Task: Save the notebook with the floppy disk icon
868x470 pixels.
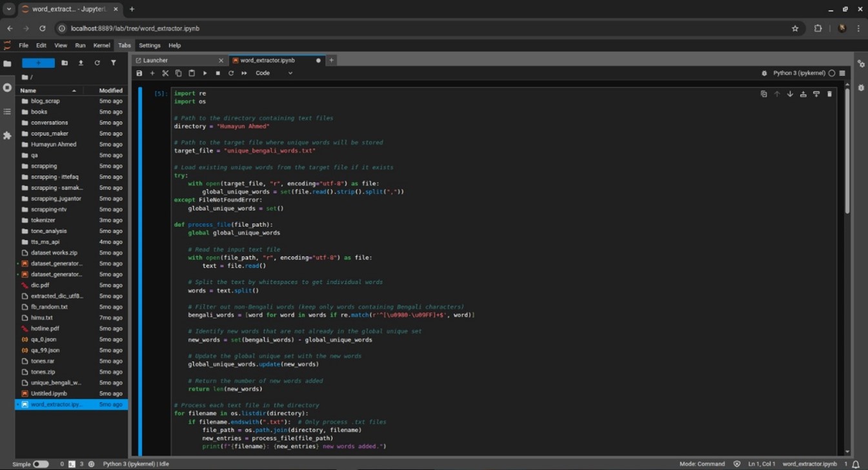Action: pos(139,73)
